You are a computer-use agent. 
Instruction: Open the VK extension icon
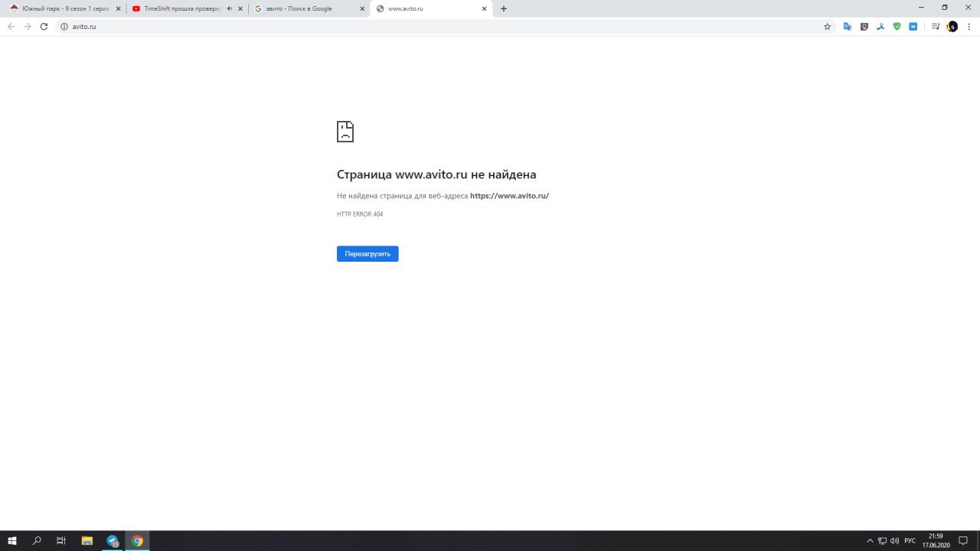[x=913, y=26]
